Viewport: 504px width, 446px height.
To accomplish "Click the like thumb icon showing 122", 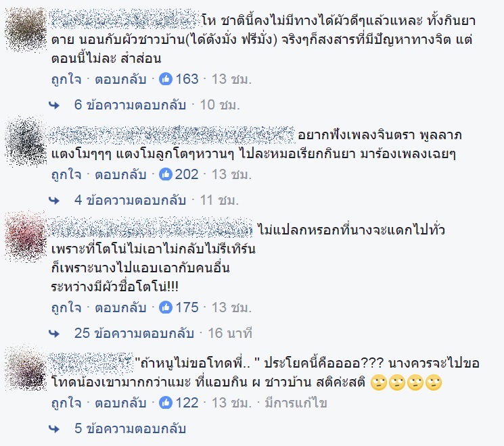I will 166,403.
